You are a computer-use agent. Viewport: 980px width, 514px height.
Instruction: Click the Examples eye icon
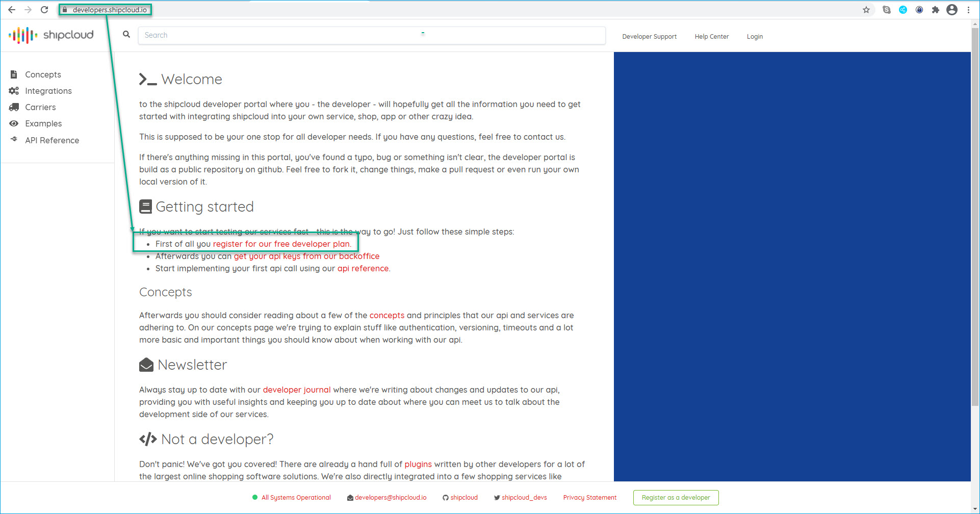pyautogui.click(x=14, y=123)
